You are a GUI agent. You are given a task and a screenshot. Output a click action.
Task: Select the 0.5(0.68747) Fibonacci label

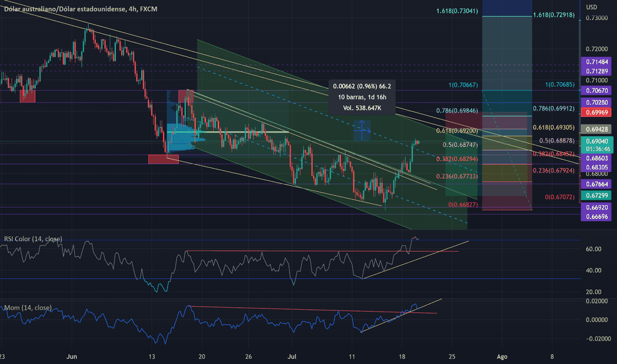(x=460, y=145)
